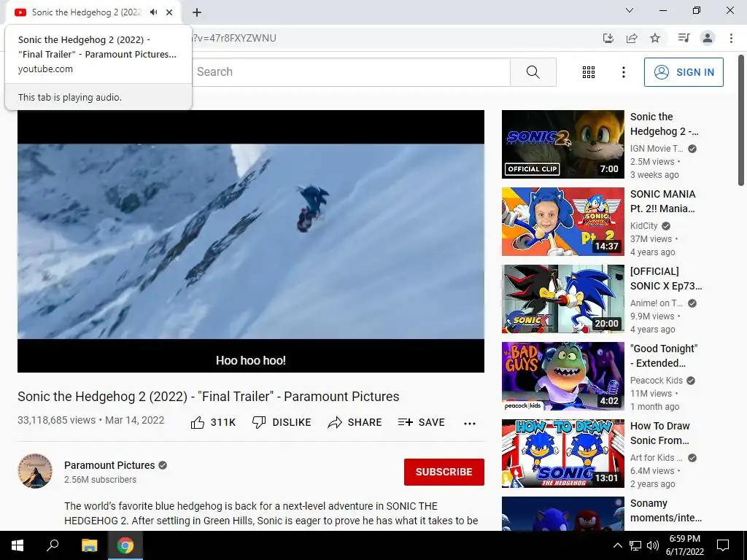This screenshot has height=560, width=747.
Task: Open the SONIC X Ep73 thumbnail
Action: [x=562, y=298]
